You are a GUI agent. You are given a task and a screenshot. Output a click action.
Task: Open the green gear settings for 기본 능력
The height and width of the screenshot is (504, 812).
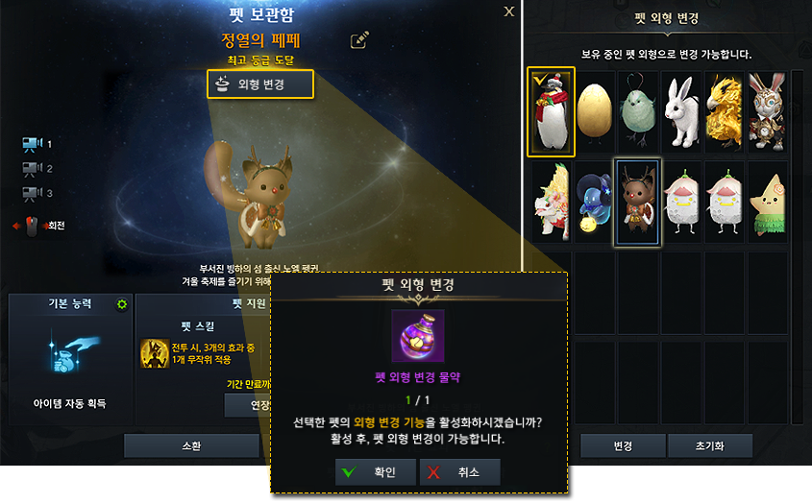[x=122, y=304]
